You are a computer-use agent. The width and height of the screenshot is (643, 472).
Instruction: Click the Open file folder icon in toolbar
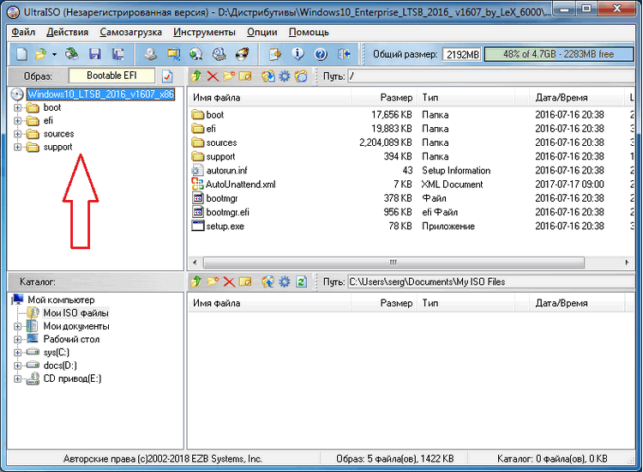click(41, 54)
